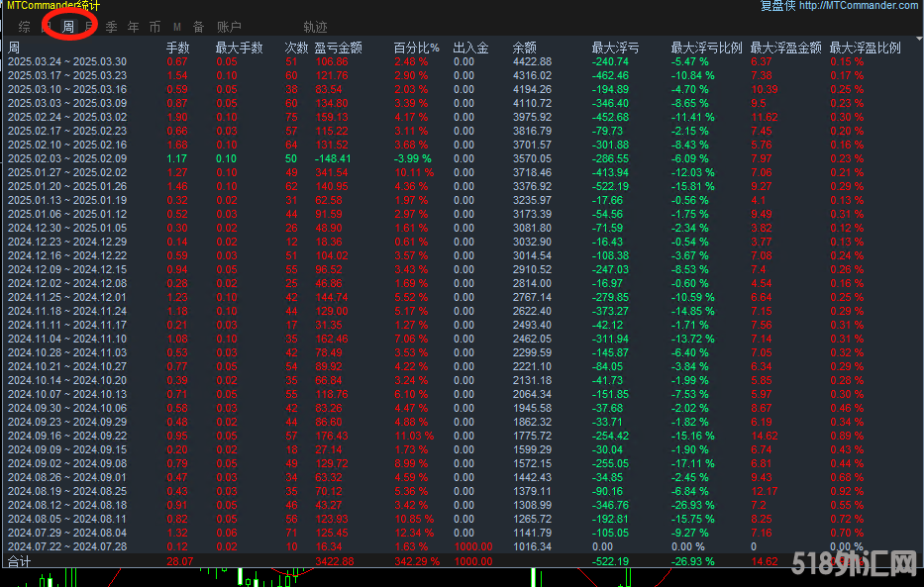Screen dimensions: 924x587
Task: Click the floating loss ratio -26.93 % in the 2024.08.12 row
Action: [x=692, y=505]
